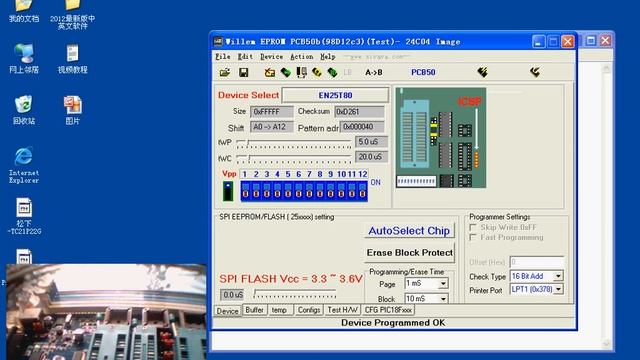The image size is (640, 360).
Task: Select the Device tab
Action: coord(227,311)
